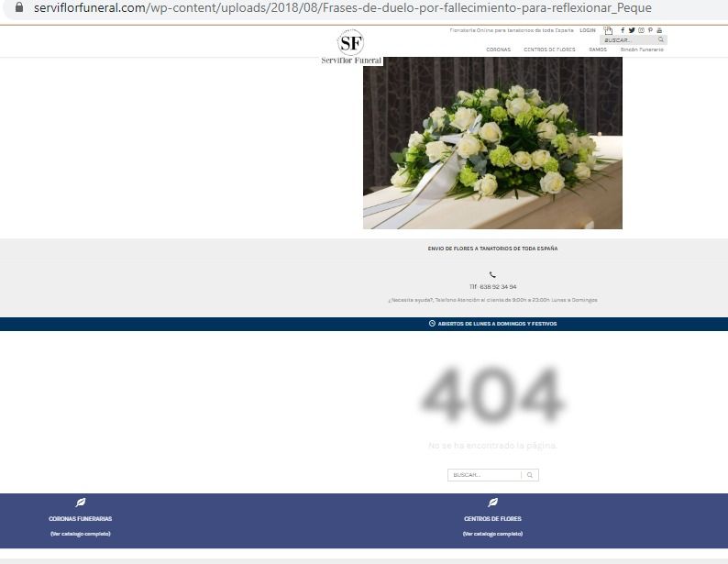Click the clock icon in opening hours bar
Image resolution: width=728 pixels, height=564 pixels.
tap(432, 324)
